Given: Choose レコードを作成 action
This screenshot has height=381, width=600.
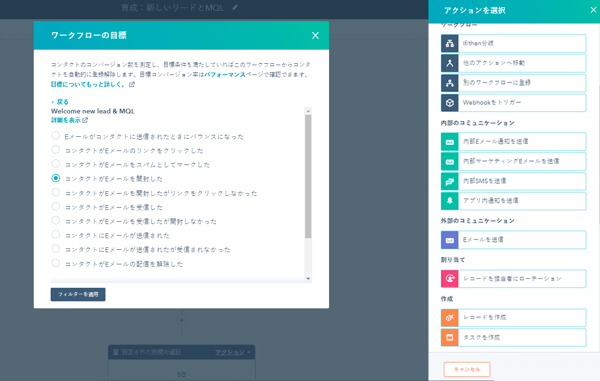Looking at the screenshot, I should 514,318.
